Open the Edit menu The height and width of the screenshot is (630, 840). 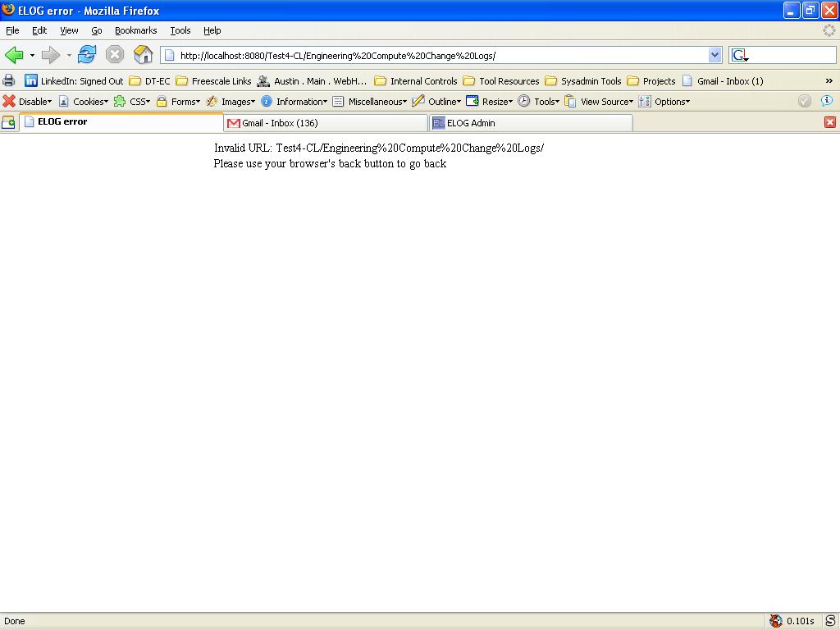tap(39, 30)
